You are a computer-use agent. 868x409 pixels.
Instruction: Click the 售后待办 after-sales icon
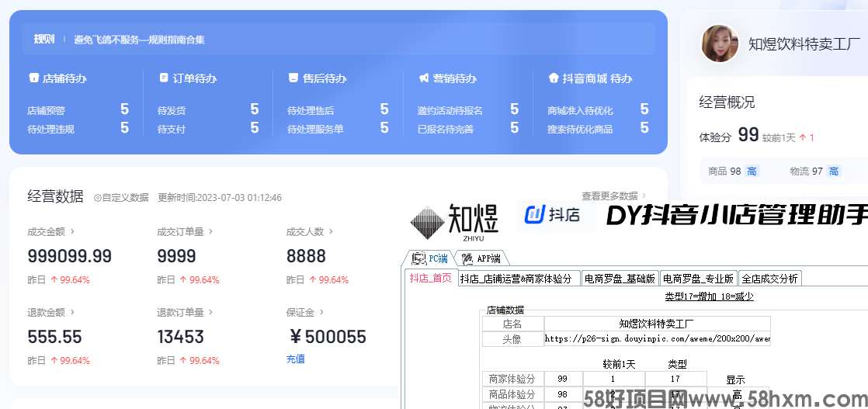point(293,78)
